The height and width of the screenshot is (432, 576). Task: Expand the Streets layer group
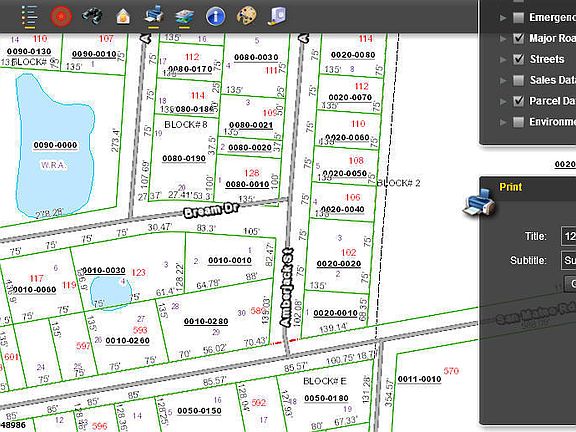tap(503, 59)
